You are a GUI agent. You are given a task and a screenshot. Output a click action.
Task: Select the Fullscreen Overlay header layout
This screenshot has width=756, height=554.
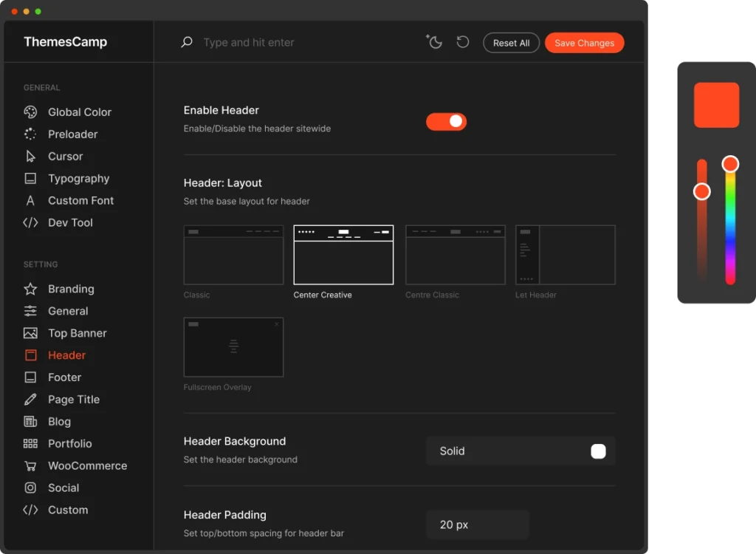click(233, 347)
